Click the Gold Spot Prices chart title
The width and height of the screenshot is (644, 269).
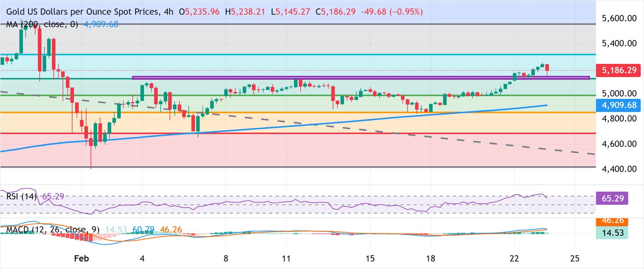point(80,13)
